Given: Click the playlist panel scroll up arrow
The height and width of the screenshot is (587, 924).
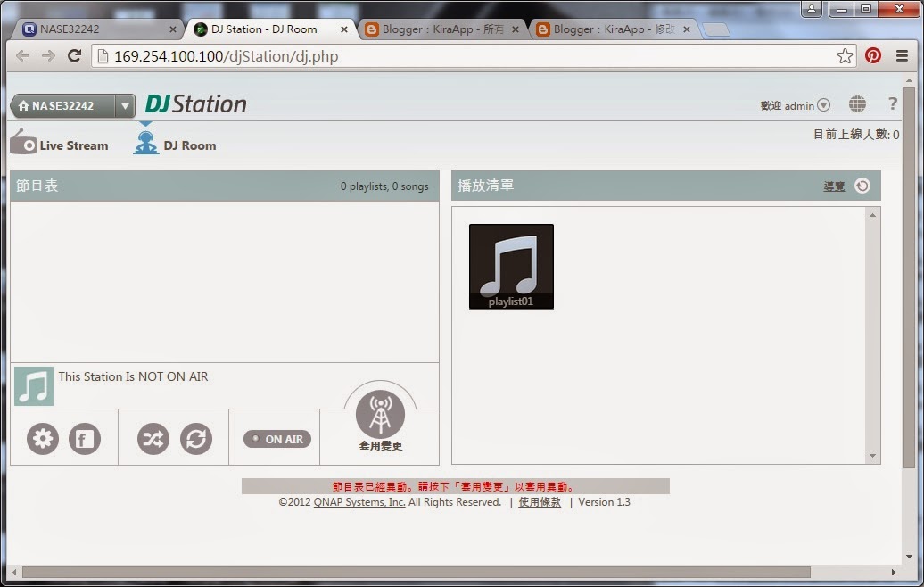Looking at the screenshot, I should (x=873, y=215).
